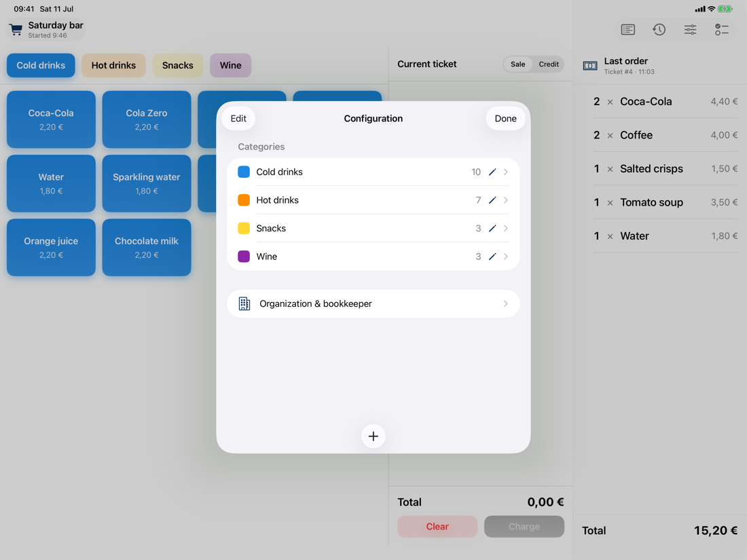Viewport: 747px width, 560px height.
Task: Add Coca-Cola product to ticket
Action: 51,119
